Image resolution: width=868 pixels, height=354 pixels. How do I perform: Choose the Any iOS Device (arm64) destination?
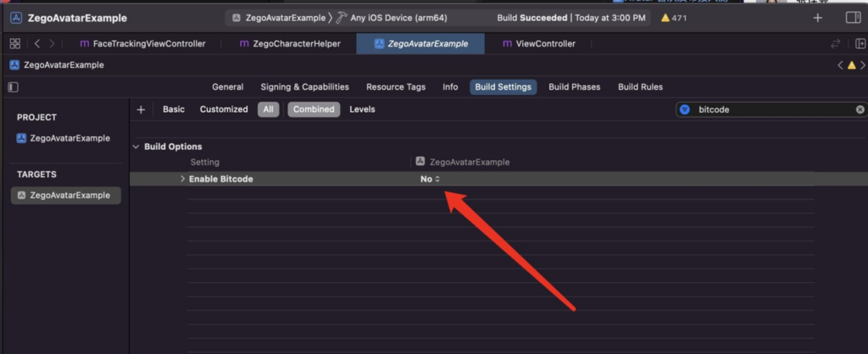[398, 19]
